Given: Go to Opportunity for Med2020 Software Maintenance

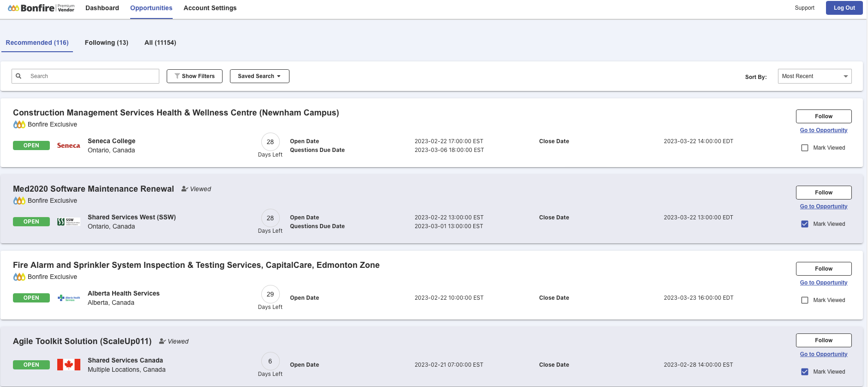Looking at the screenshot, I should (x=824, y=206).
